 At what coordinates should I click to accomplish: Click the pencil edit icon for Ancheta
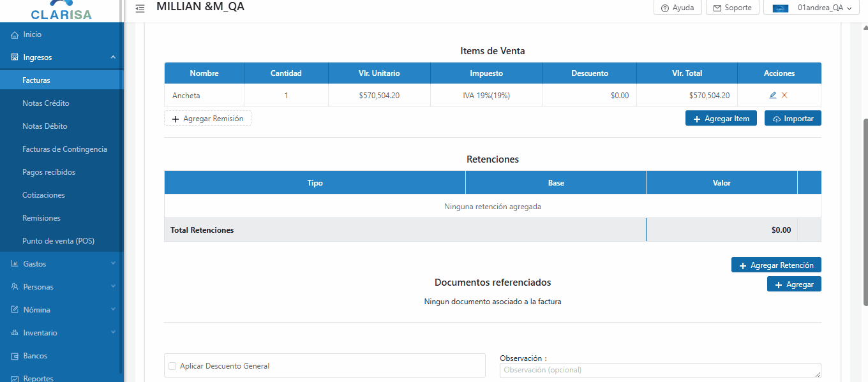[773, 95]
